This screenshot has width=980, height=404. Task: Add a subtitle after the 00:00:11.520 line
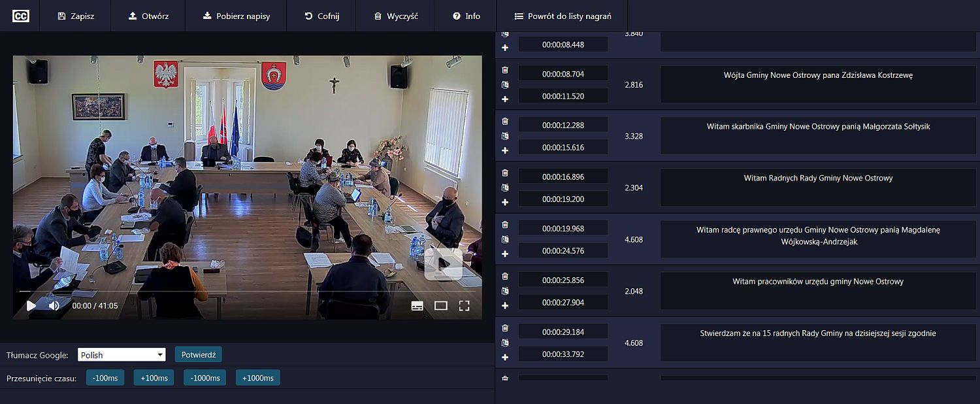[x=504, y=99]
